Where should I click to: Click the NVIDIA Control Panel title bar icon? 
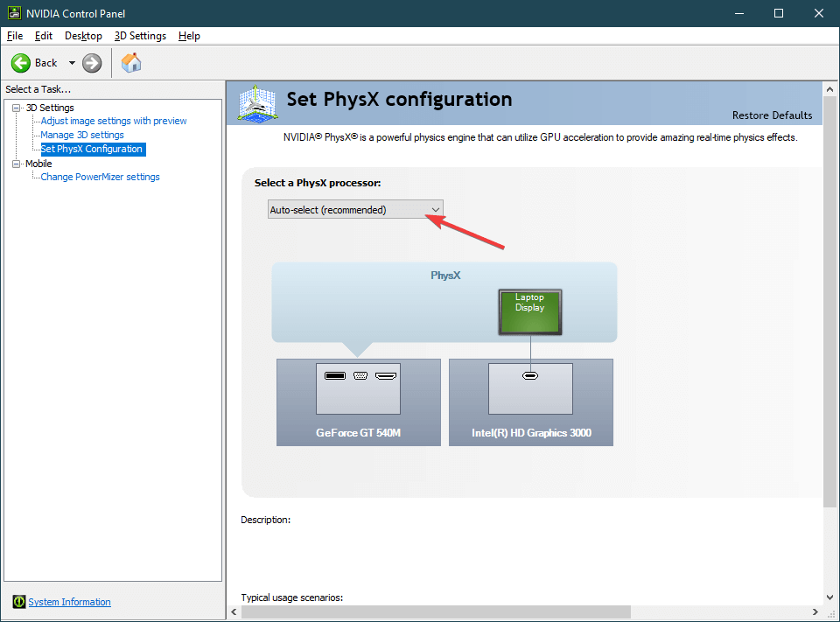click(x=14, y=13)
